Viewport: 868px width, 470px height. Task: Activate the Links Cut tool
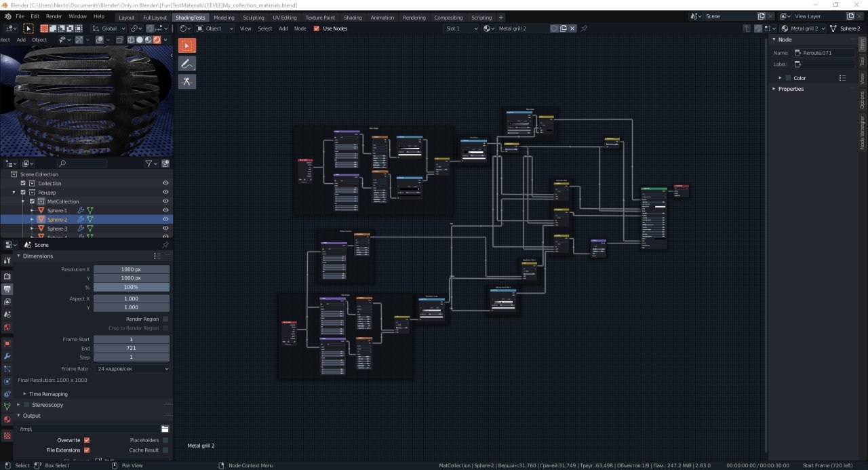pyautogui.click(x=187, y=81)
